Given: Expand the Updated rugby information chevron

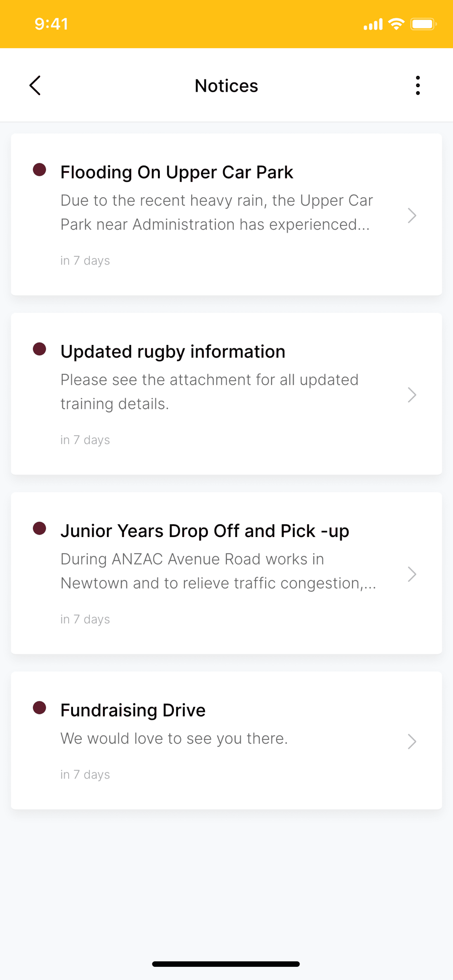Looking at the screenshot, I should click(412, 395).
